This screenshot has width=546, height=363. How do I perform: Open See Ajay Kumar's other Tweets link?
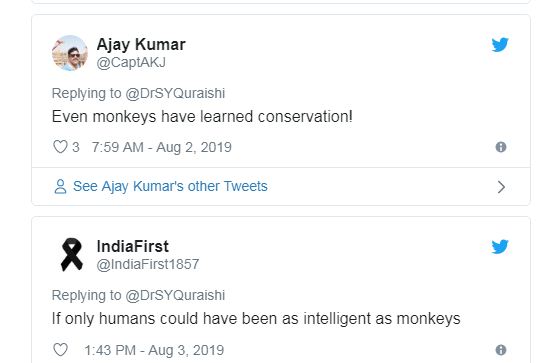point(170,186)
